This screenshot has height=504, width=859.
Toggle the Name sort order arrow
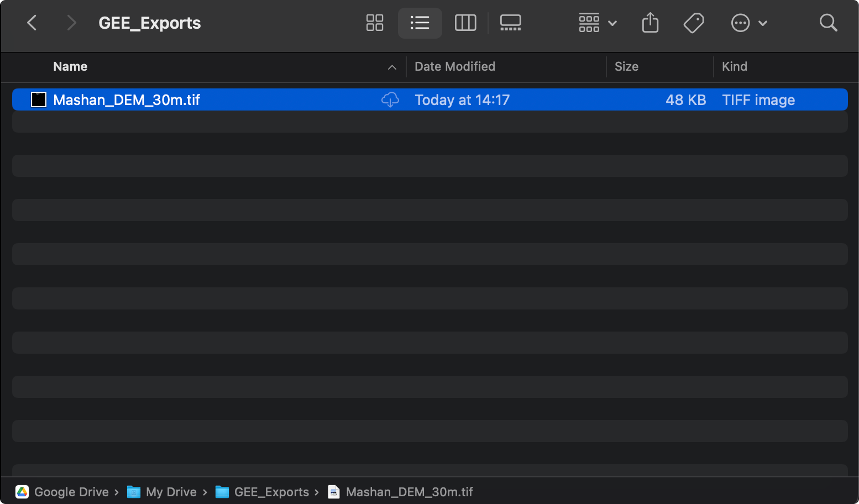(x=392, y=67)
